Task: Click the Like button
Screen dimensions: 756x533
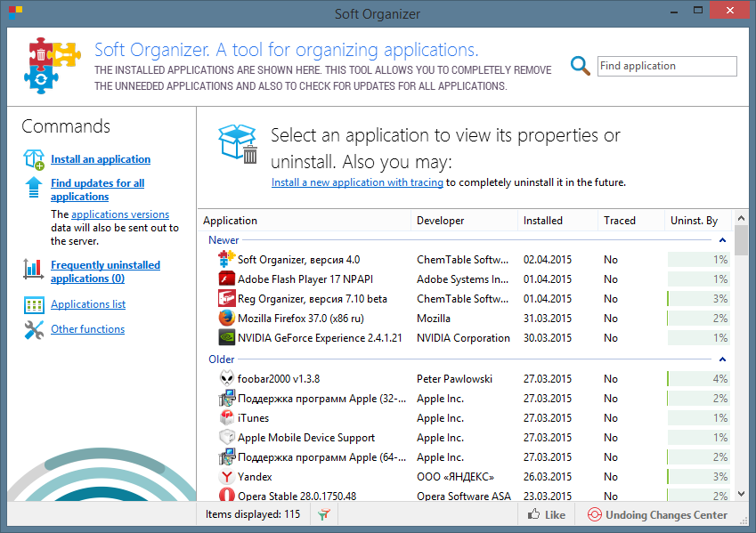Action: pos(546,514)
